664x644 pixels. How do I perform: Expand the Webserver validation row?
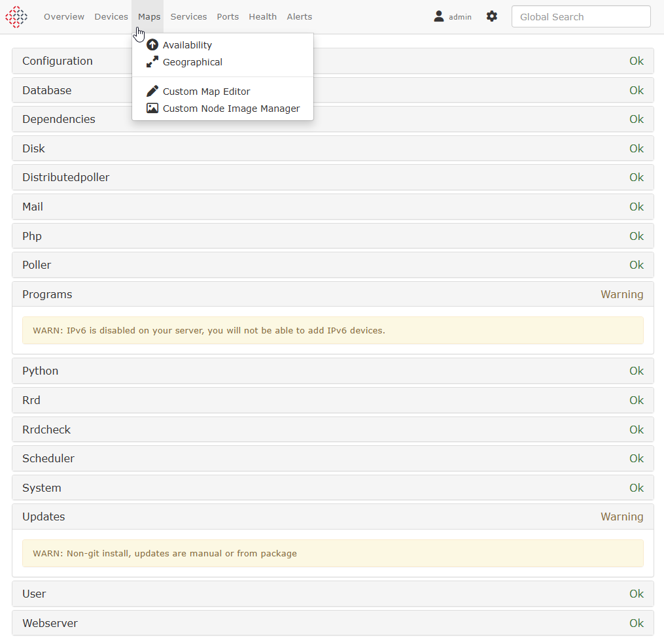pos(333,623)
